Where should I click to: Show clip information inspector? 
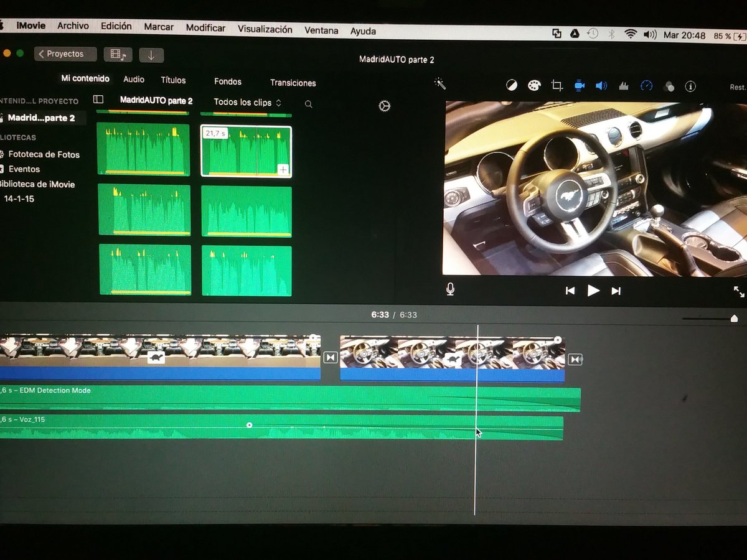(690, 86)
